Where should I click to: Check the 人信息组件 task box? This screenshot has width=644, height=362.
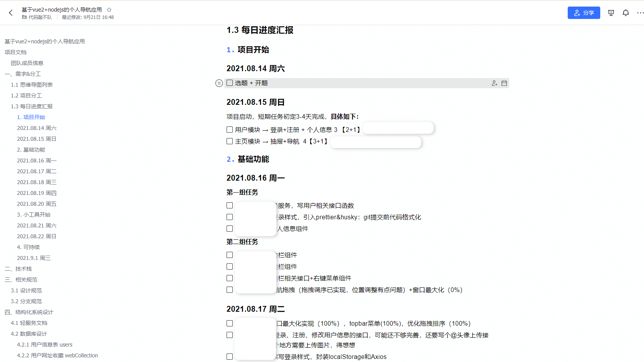click(x=230, y=229)
